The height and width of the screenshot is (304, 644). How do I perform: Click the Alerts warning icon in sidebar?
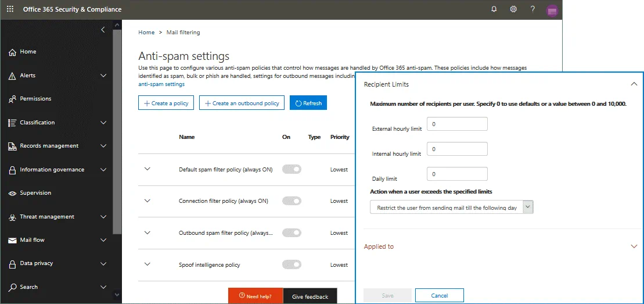12,76
